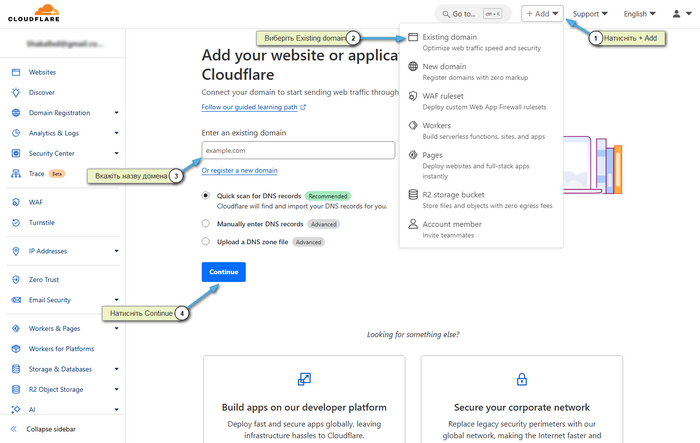Click the Cloudflare logo
This screenshot has width=700, height=443.
point(33,13)
